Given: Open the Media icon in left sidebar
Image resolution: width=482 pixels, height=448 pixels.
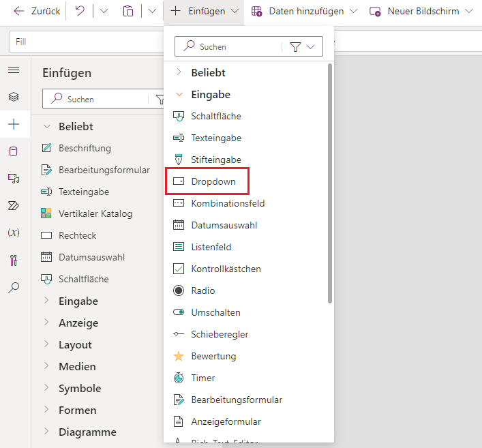Looking at the screenshot, I should point(14,178).
